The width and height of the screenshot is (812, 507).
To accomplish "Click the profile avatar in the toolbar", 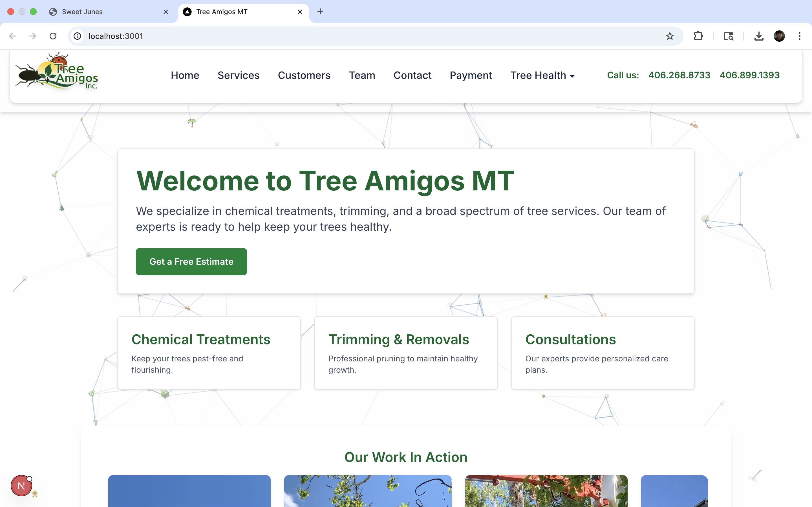I will point(779,36).
